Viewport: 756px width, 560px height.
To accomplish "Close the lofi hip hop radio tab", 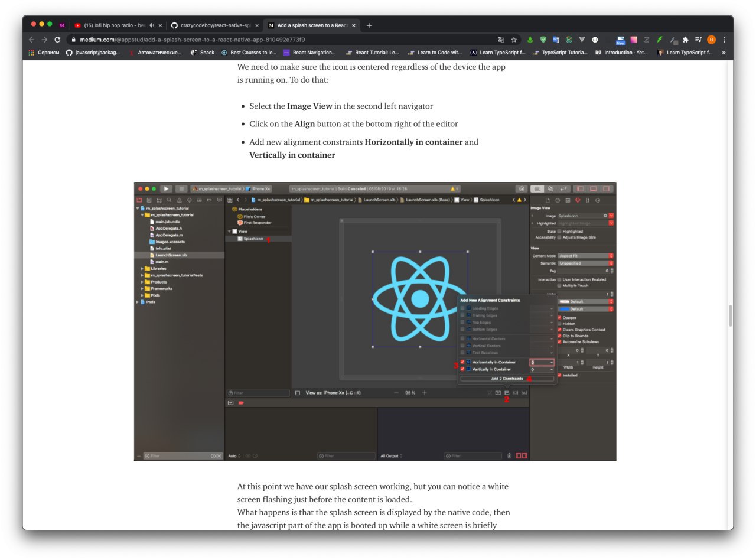I will [160, 25].
